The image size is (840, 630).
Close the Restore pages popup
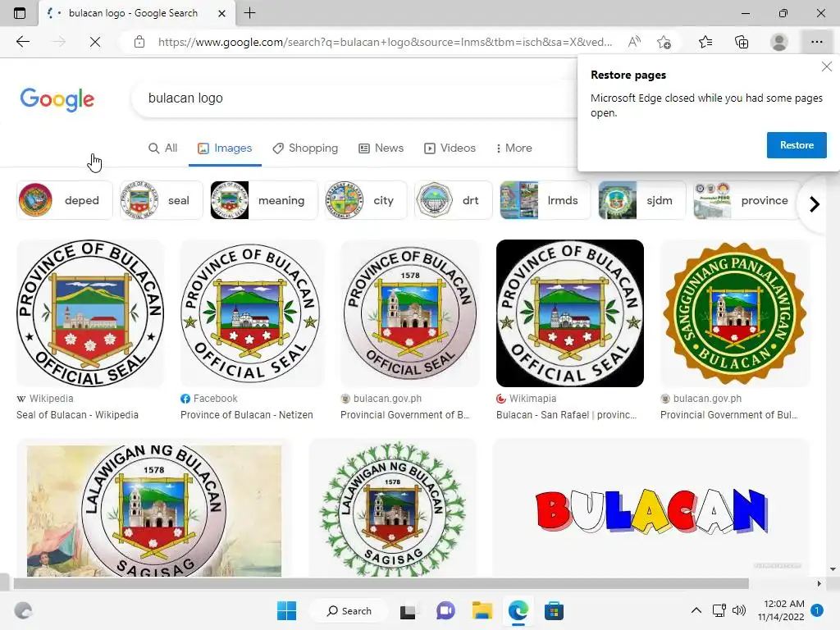coord(827,66)
